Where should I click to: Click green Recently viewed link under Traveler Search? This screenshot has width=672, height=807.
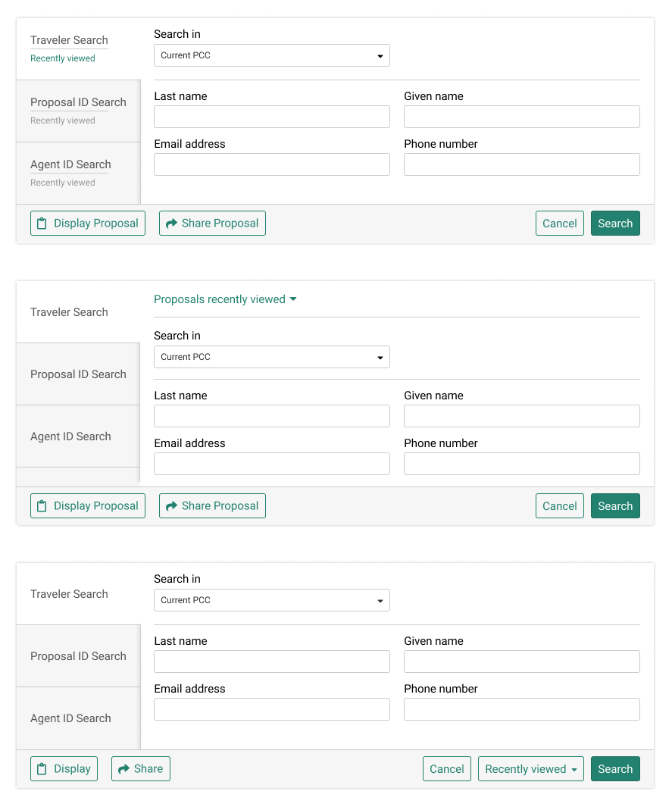coord(63,58)
